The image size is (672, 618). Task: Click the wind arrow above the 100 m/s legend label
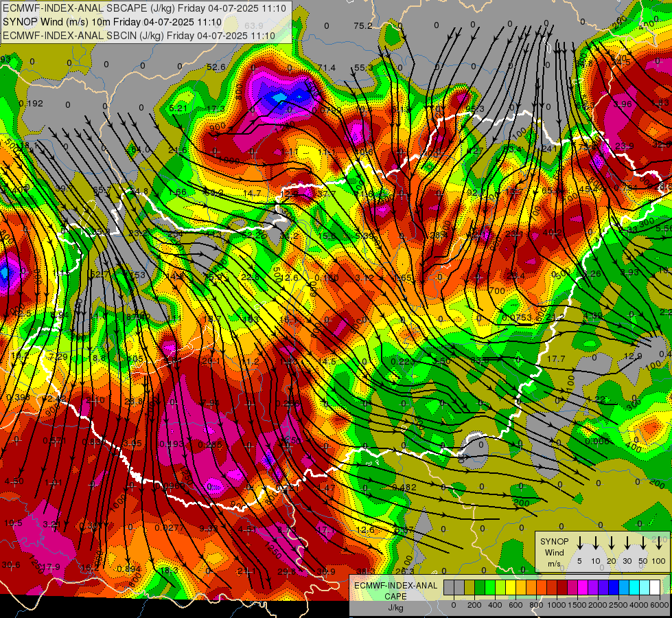click(x=659, y=542)
